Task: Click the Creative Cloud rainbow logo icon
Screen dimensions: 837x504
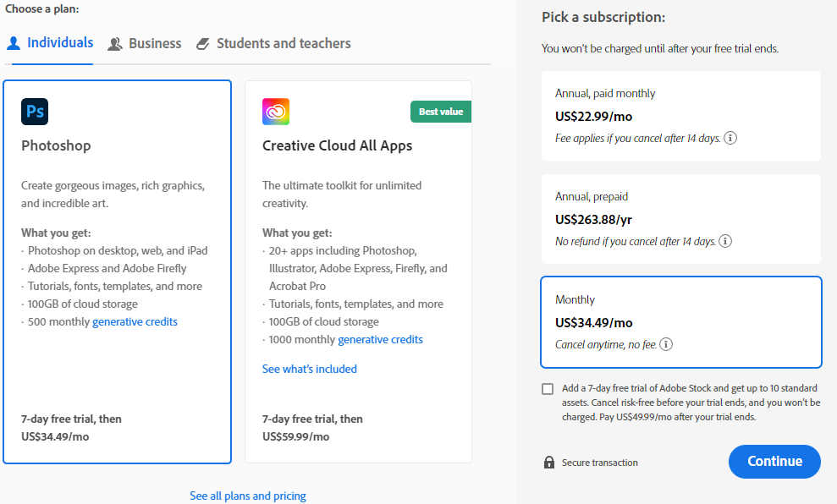Action: click(276, 112)
